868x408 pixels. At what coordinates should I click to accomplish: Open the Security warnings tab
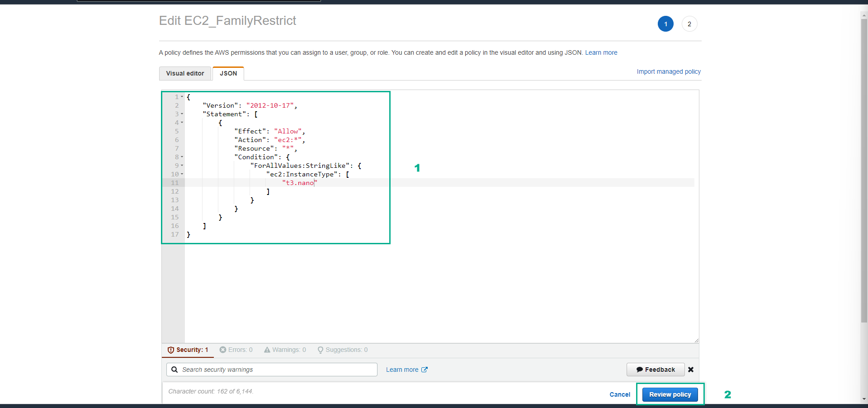188,350
